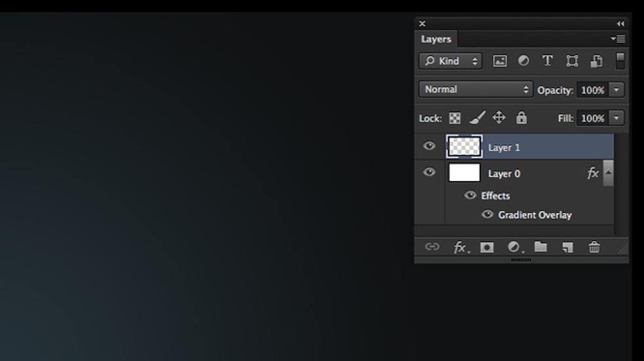Click the Fill 100% value field
The height and width of the screenshot is (361, 644).
tap(593, 119)
